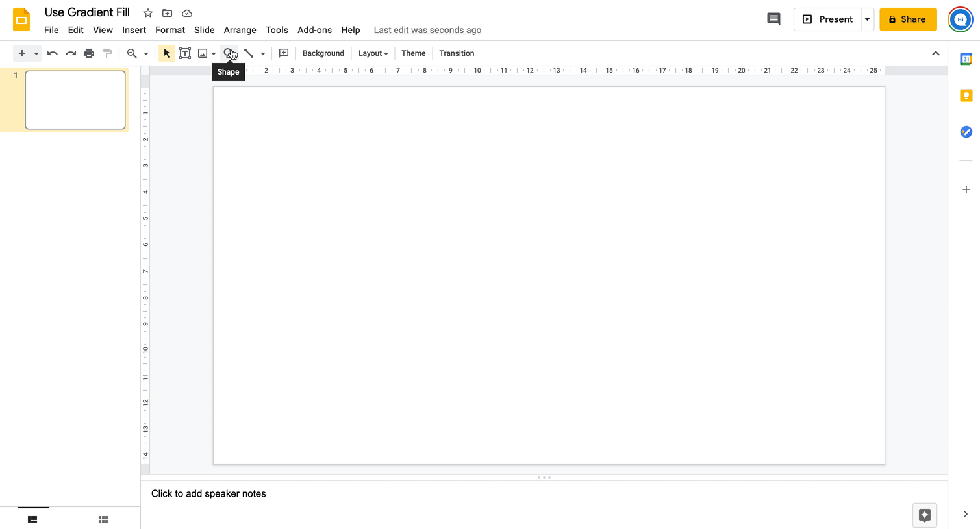
Task: Star the Use Gradient Fill presentation
Action: (x=148, y=13)
